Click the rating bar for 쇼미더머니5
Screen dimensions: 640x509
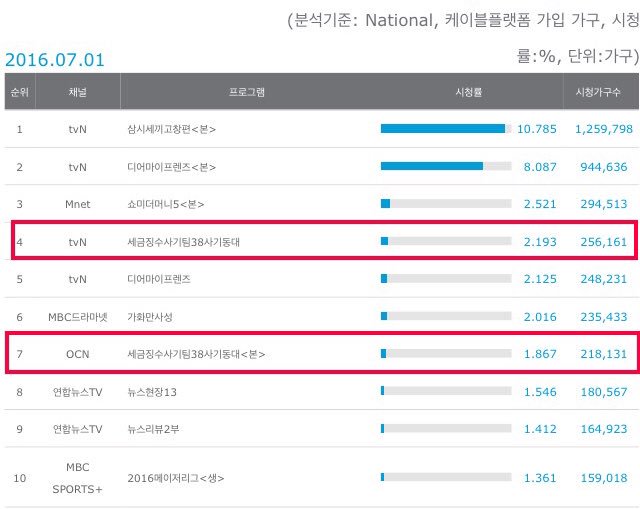(446, 204)
